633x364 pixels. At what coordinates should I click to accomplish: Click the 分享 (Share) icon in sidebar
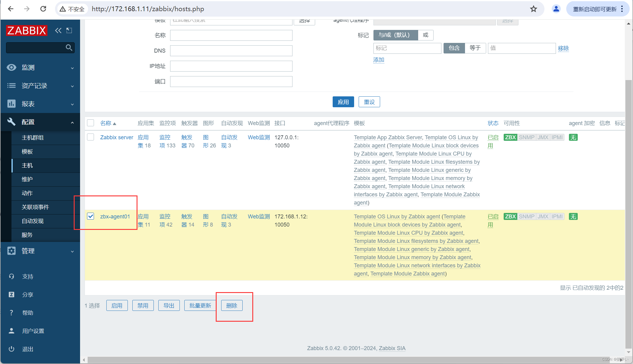(x=11, y=295)
